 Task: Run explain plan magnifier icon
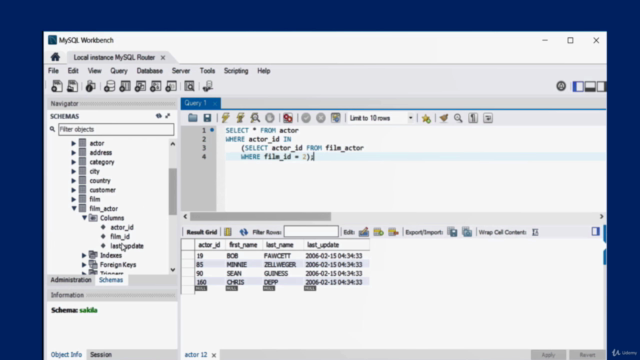point(255,118)
